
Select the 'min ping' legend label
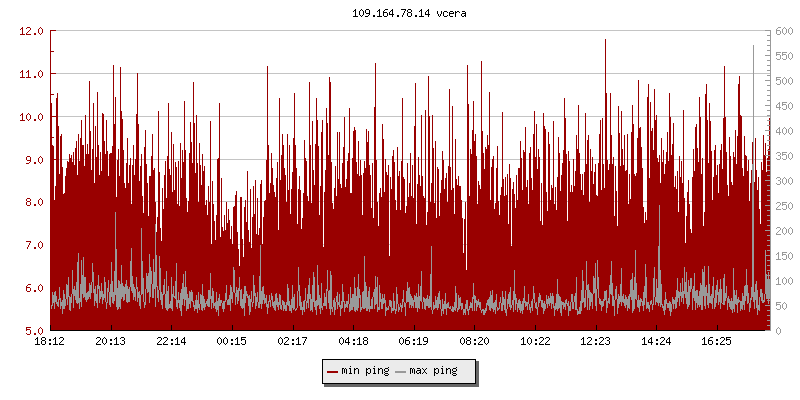pyautogui.click(x=365, y=371)
